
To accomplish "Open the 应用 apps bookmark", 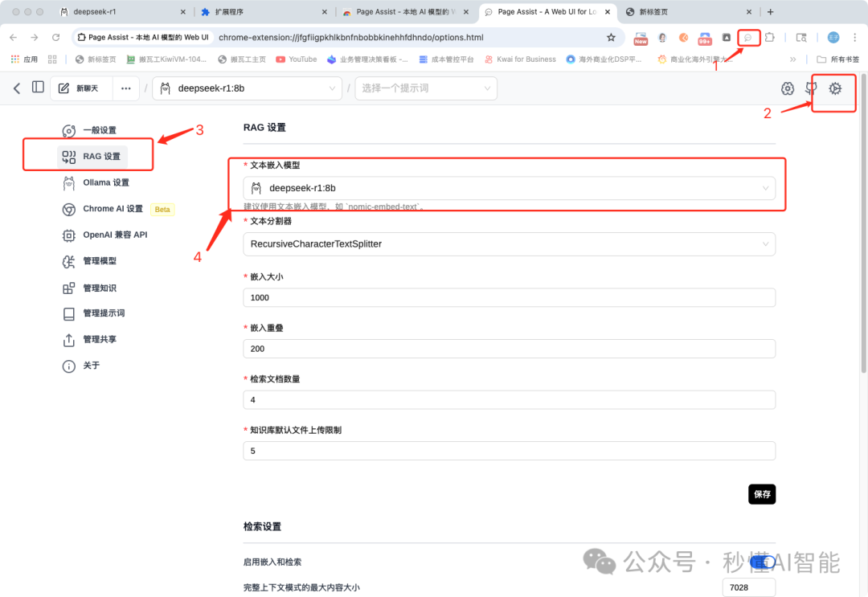I will click(24, 59).
